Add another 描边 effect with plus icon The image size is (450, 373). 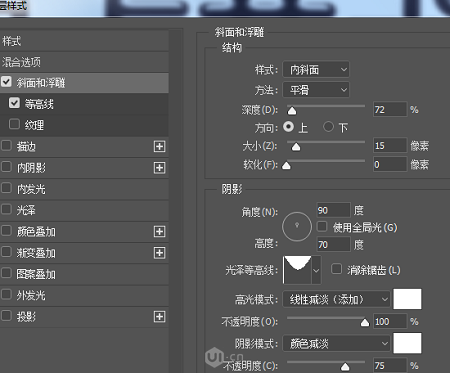159,146
